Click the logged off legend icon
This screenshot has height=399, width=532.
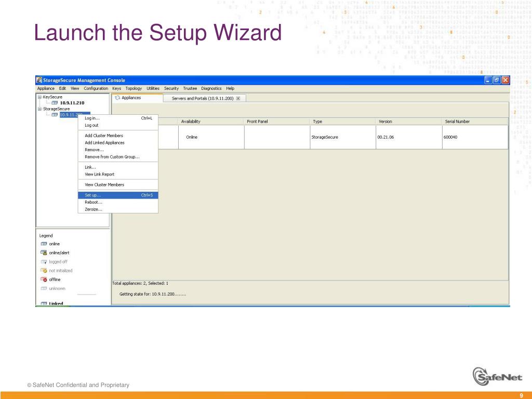point(44,262)
